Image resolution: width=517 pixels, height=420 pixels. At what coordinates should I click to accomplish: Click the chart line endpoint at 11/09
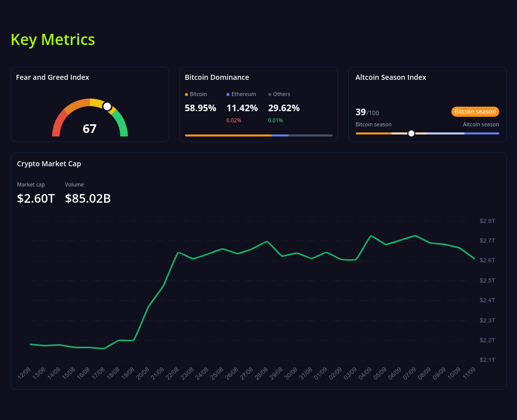pos(475,259)
